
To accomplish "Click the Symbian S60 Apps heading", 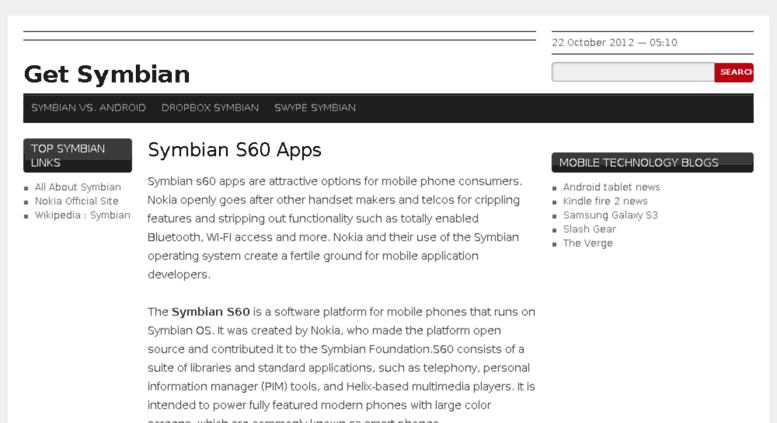I will click(234, 150).
